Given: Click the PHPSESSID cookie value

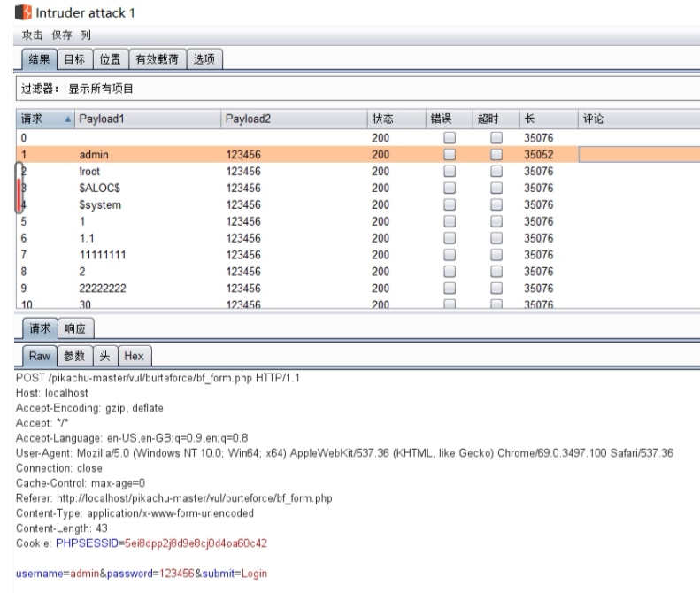Looking at the screenshot, I should click(196, 543).
